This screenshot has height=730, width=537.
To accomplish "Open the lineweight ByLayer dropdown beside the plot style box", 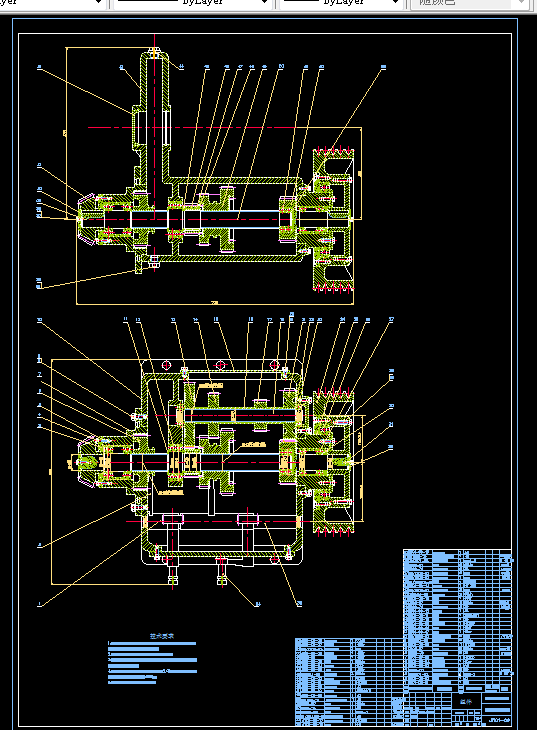I will click(341, 4).
